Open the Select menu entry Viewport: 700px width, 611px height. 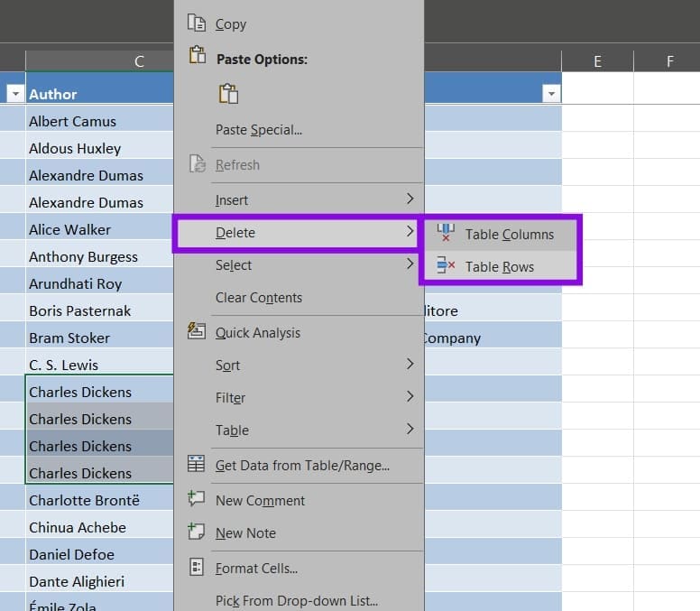click(x=299, y=265)
